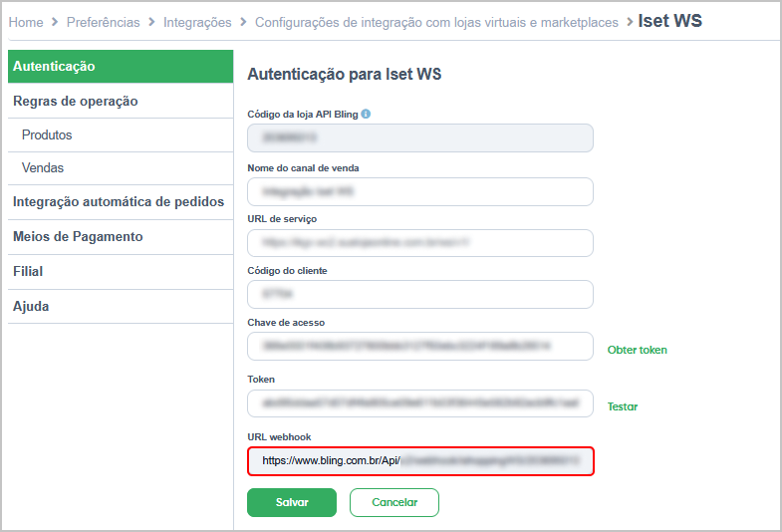This screenshot has width=782, height=532.
Task: Open the Vendas sub-item
Action: pos(121,168)
